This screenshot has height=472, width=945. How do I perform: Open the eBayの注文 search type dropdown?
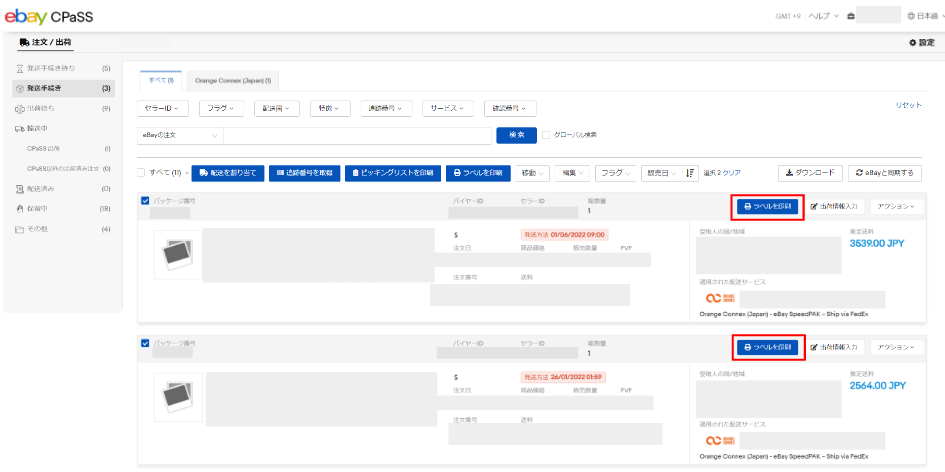coord(178,135)
